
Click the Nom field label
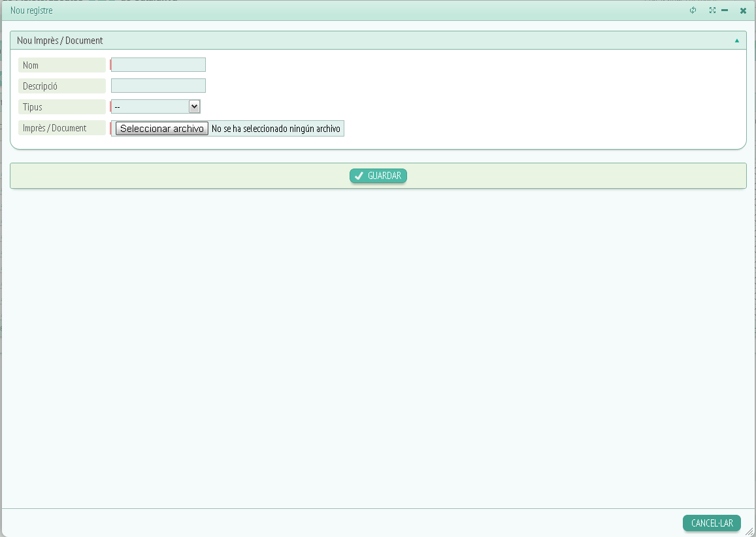pyautogui.click(x=31, y=65)
